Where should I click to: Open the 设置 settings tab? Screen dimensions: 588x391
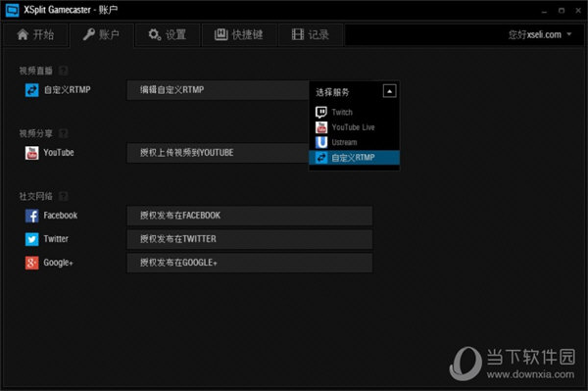[168, 34]
